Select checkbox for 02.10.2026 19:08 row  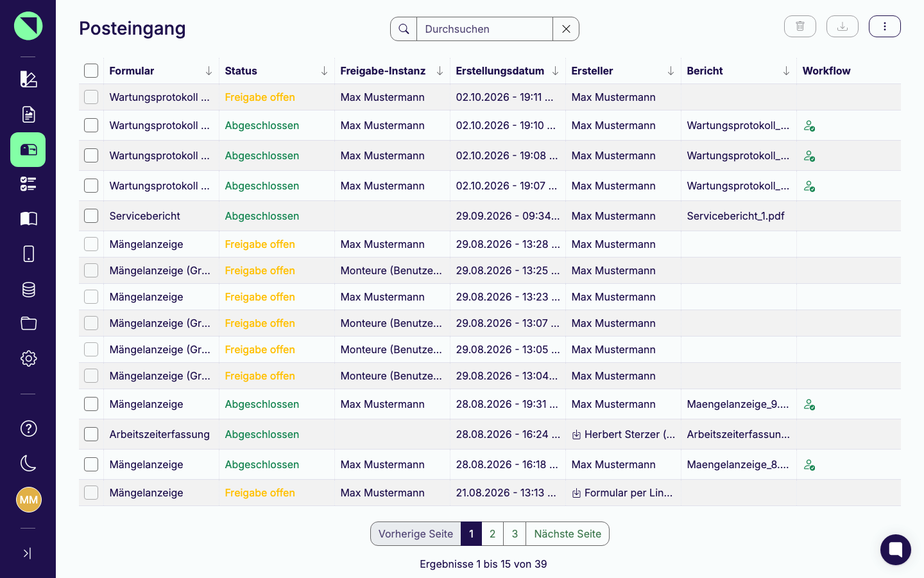tap(91, 155)
